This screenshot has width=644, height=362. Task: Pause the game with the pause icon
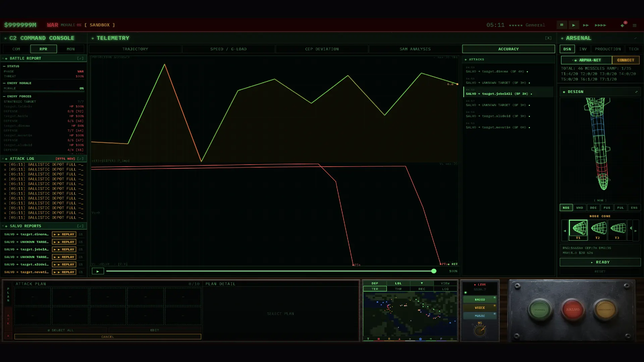(x=562, y=25)
